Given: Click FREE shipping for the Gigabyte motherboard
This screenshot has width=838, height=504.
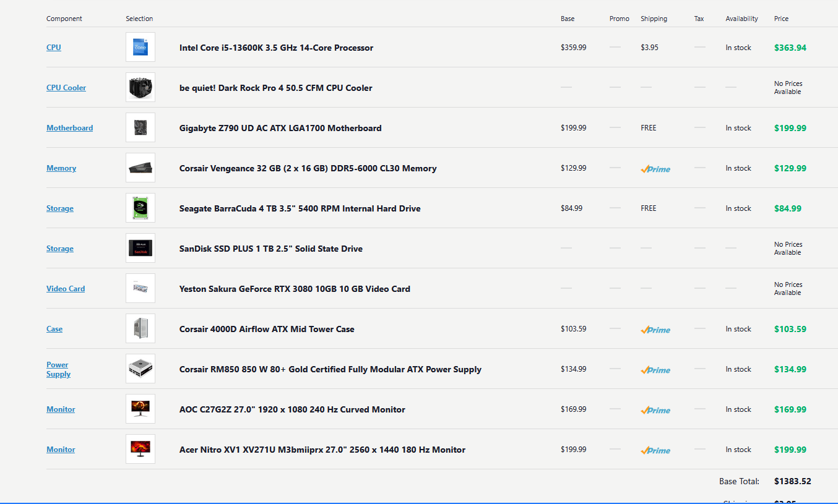Looking at the screenshot, I should coord(649,128).
